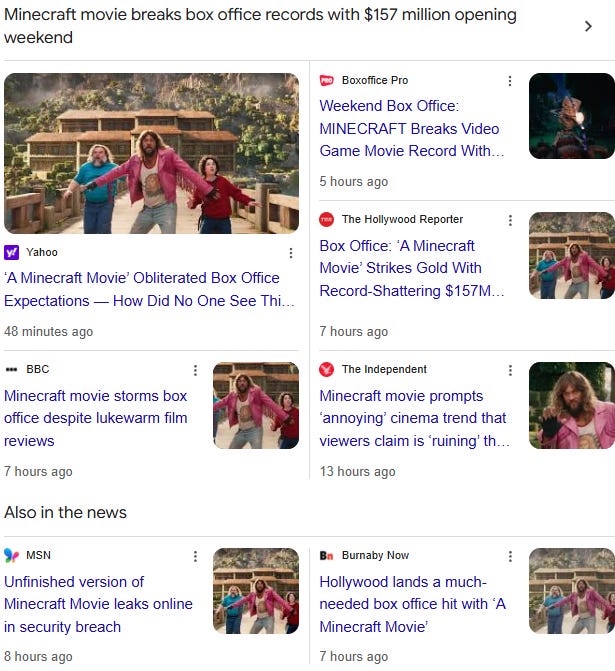Viewport: 615px width, 671px height.
Task: Open the Hollywood Reporter article thumbnail
Action: 572,255
